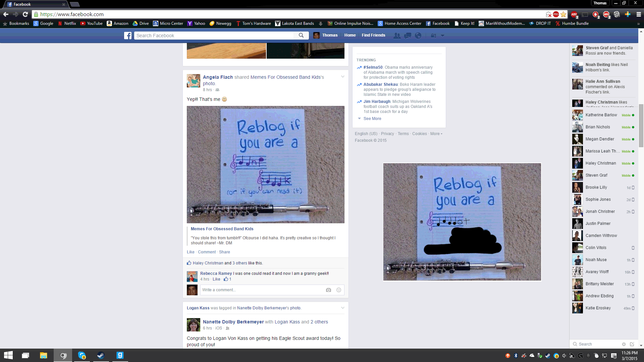Image resolution: width=644 pixels, height=362 pixels.
Task: Open the Privacy footer link
Action: pos(387,134)
